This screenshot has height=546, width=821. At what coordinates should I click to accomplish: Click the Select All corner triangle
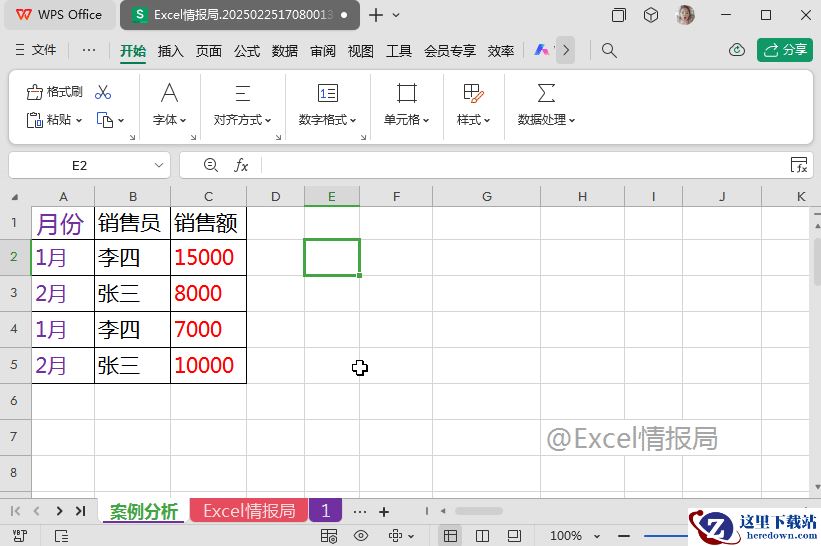point(15,197)
